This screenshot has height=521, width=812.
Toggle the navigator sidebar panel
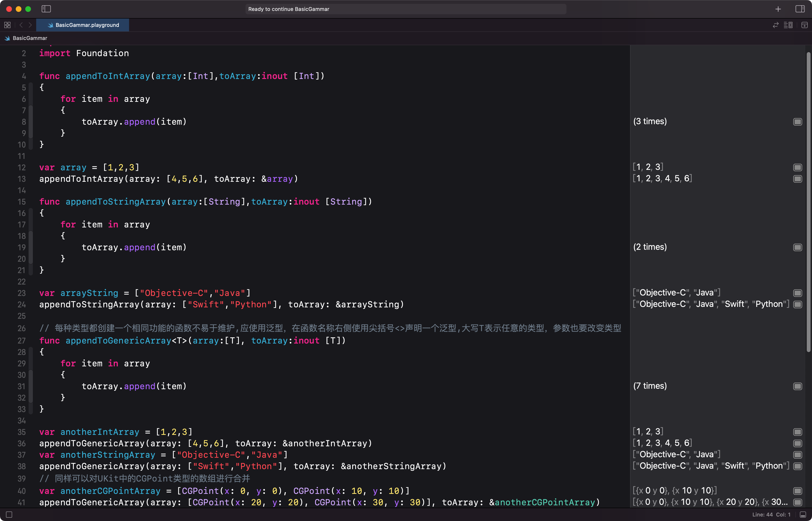[46, 9]
